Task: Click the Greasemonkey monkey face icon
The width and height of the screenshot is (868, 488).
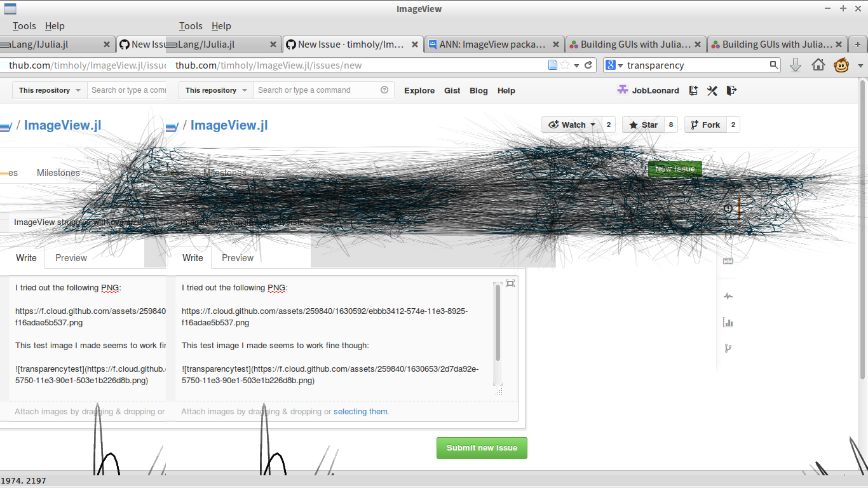Action: pyautogui.click(x=842, y=65)
